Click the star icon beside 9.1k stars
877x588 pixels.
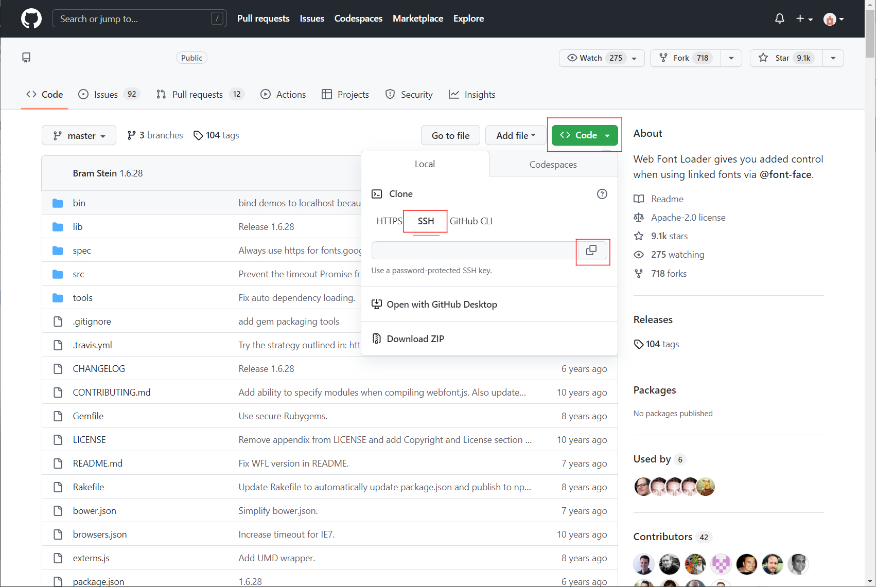pyautogui.click(x=639, y=236)
